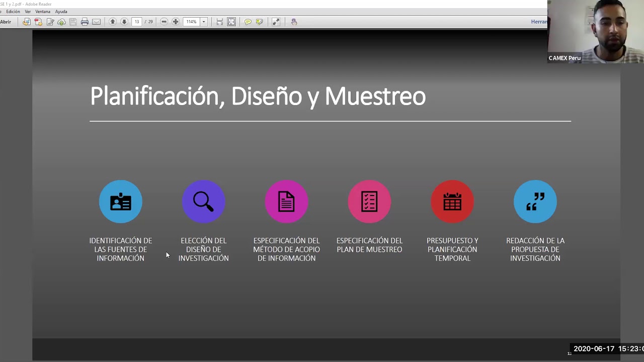644x362 pixels.
Task: Click text Identificación de las fuentes de información
Action: (x=121, y=249)
